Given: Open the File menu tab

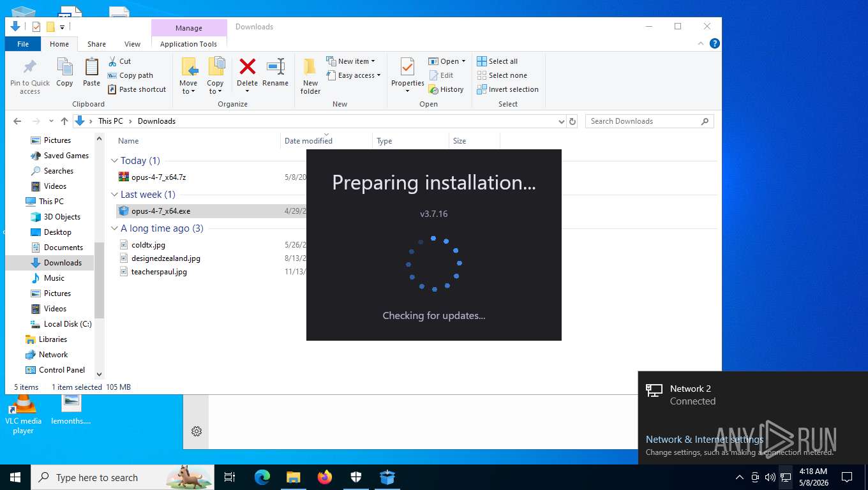Looking at the screenshot, I should click(x=23, y=44).
